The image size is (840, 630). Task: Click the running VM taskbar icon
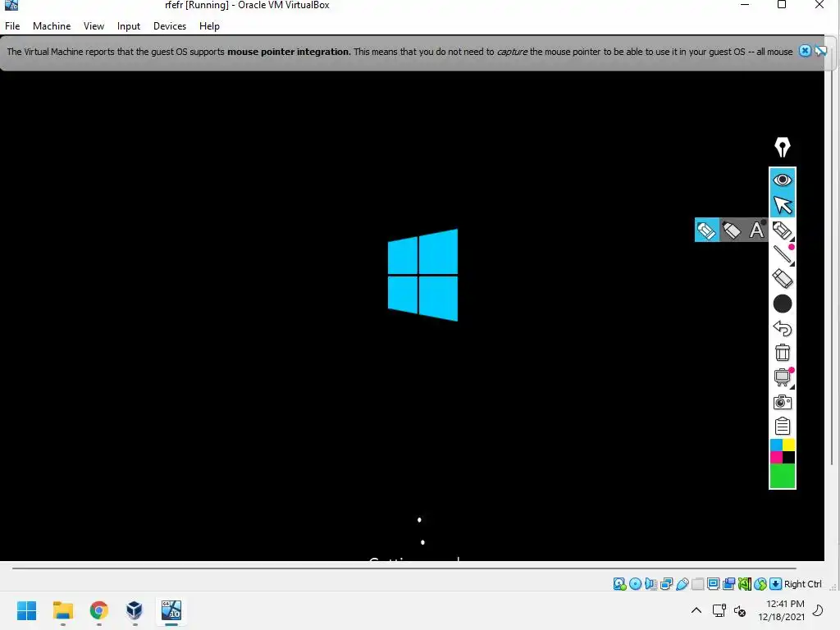[171, 610]
